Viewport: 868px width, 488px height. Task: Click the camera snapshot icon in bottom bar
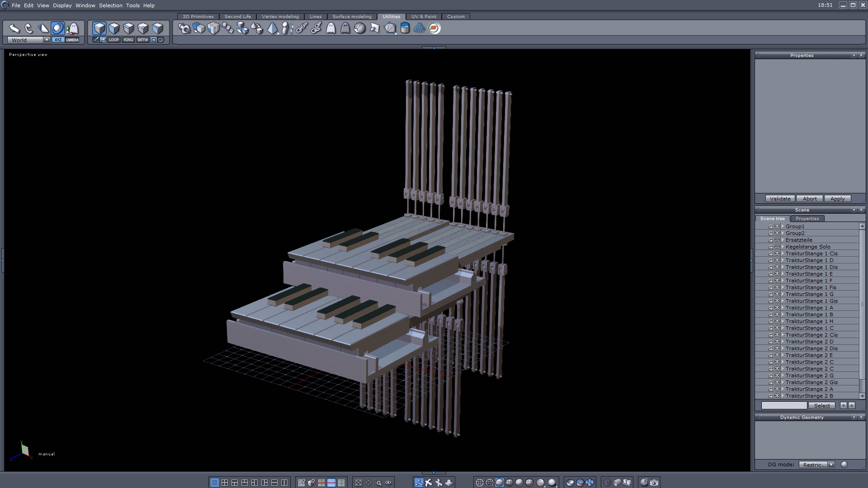[654, 483]
